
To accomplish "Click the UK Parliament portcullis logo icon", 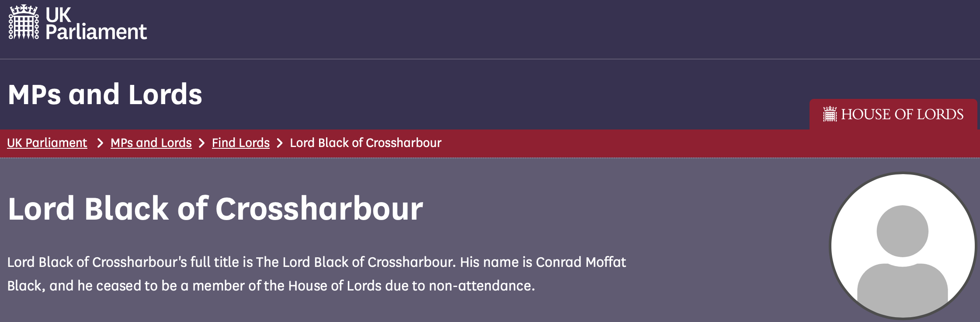I will [x=24, y=22].
